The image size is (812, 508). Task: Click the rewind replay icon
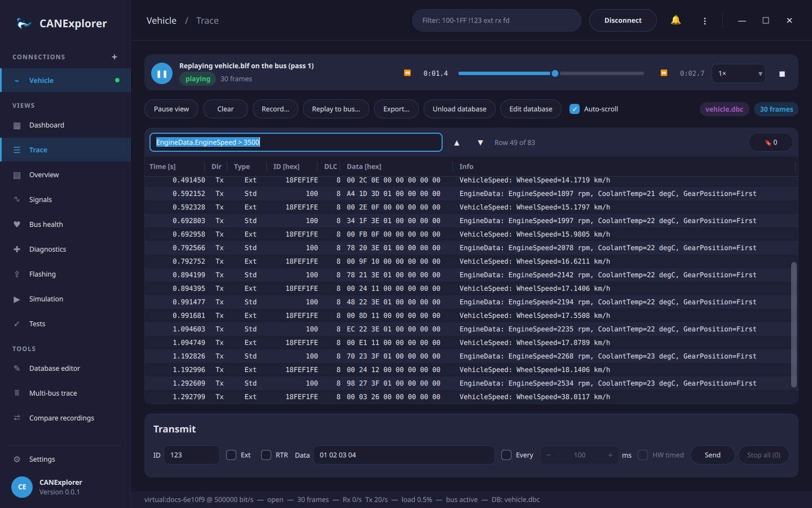407,73
